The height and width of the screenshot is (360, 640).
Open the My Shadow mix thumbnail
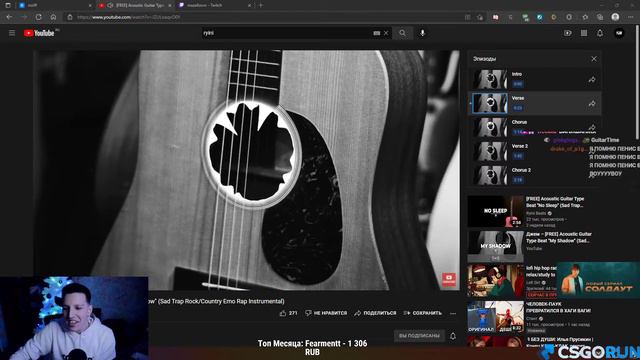pyautogui.click(x=496, y=246)
